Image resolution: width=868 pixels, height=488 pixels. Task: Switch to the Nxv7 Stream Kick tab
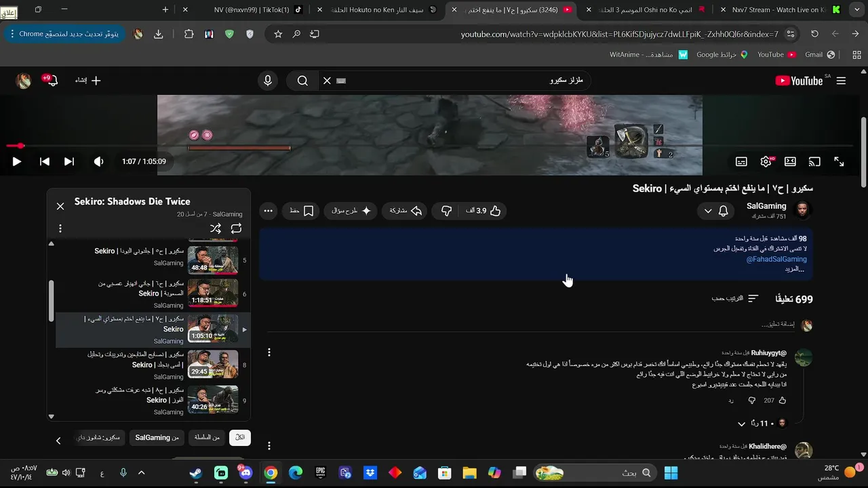[x=780, y=9]
